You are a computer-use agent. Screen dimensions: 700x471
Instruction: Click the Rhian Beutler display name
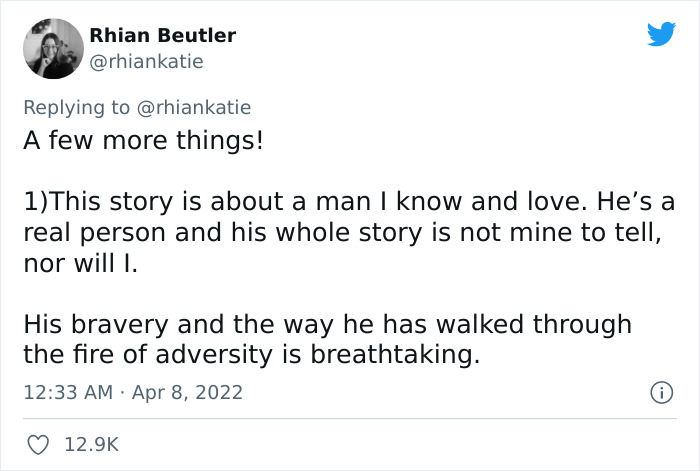162,35
